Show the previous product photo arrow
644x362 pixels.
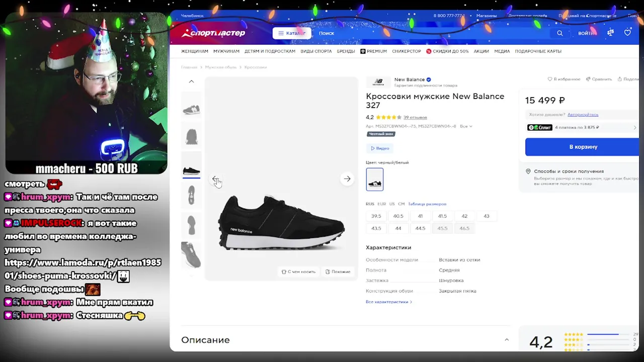(215, 179)
